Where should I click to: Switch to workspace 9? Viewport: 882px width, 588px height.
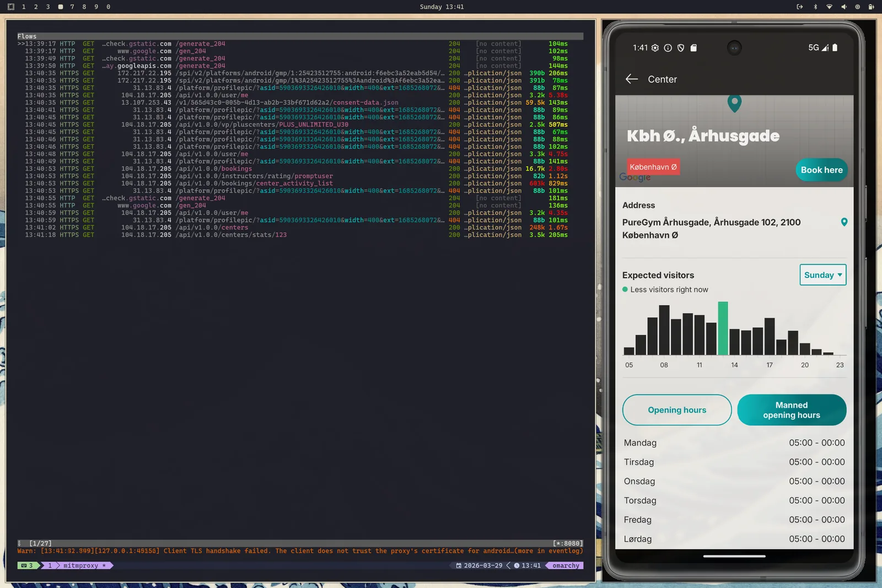point(96,7)
